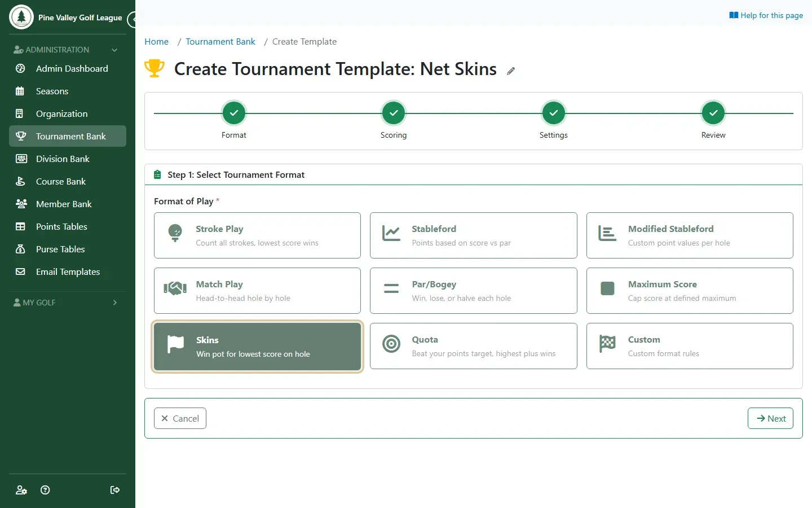Go to Purse Tables in the sidebar

point(68,249)
